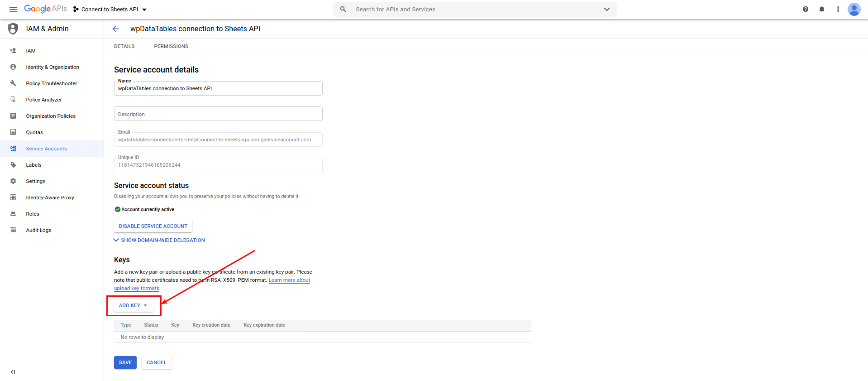
Task: Click the search magnifier icon
Action: pyautogui.click(x=343, y=9)
